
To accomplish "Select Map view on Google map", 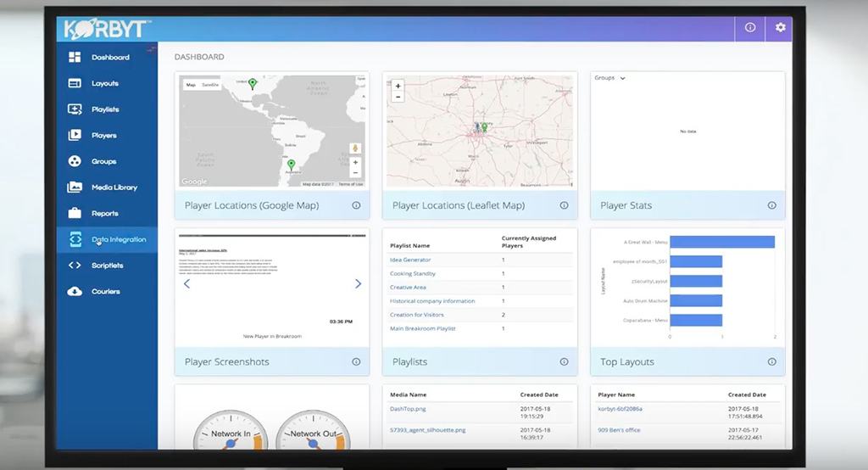I will tap(191, 85).
